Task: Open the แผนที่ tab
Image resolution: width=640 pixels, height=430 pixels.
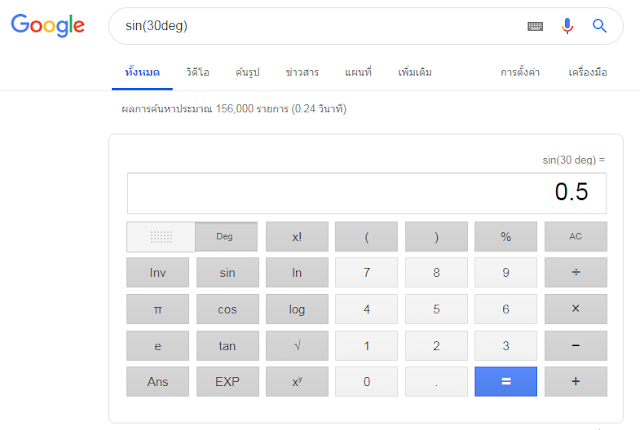Action: click(x=358, y=73)
